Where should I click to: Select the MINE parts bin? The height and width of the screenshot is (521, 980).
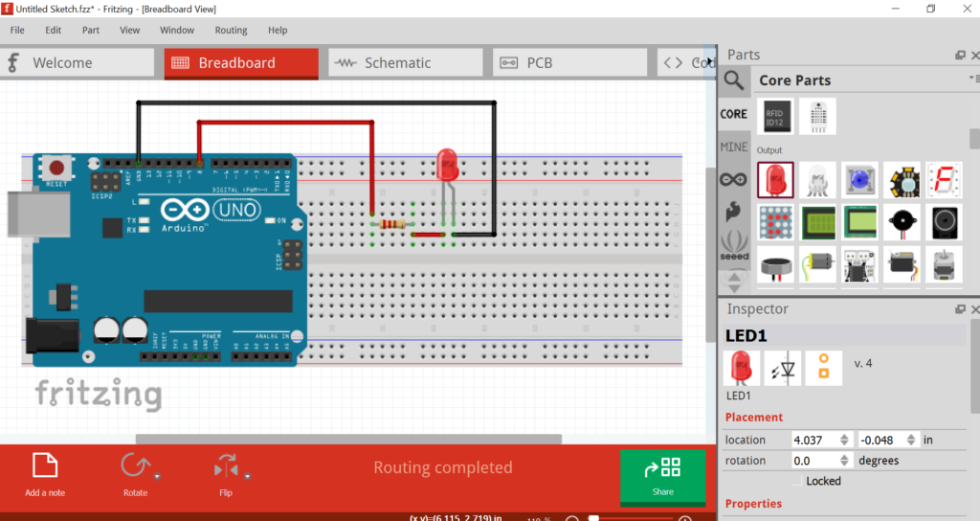[x=734, y=147]
